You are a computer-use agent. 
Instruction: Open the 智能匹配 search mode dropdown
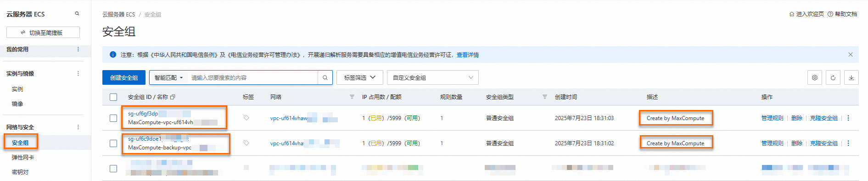pyautogui.click(x=168, y=77)
